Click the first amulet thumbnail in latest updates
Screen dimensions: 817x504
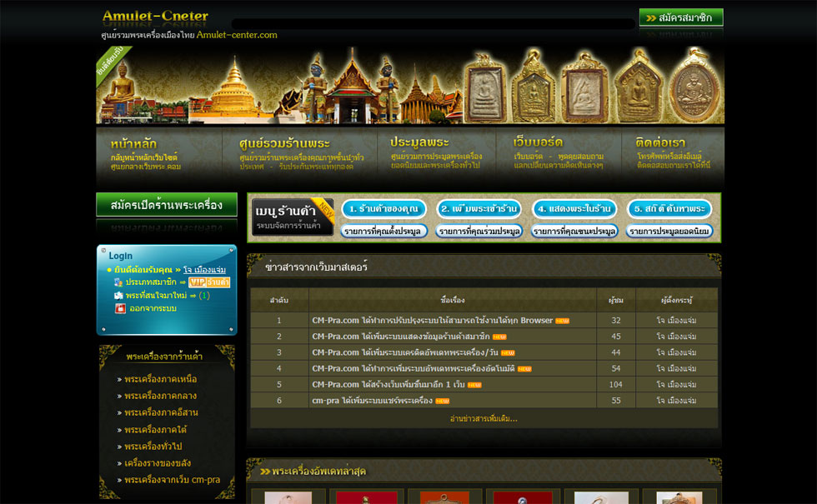tap(288, 497)
